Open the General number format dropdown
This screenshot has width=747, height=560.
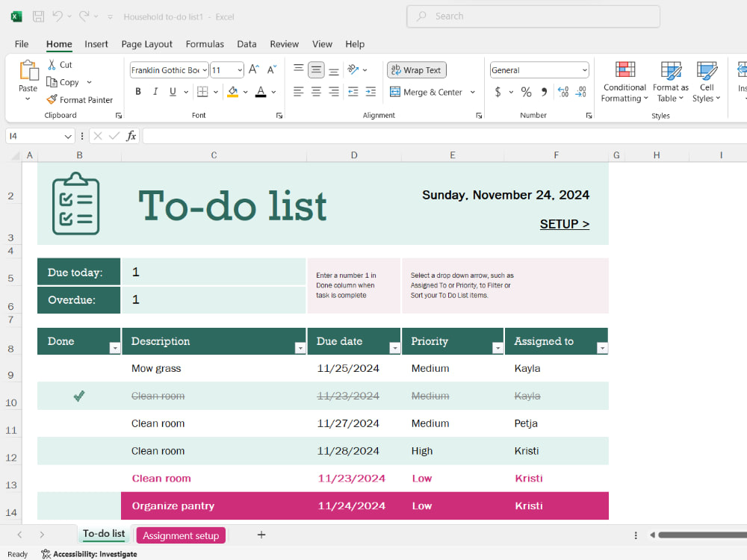point(585,70)
